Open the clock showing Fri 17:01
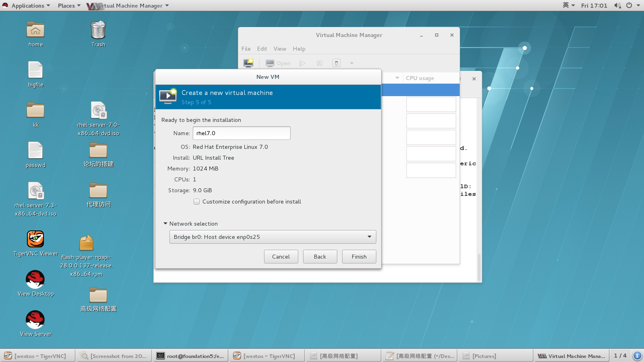Viewport: 644px width, 362px height. point(594,5)
